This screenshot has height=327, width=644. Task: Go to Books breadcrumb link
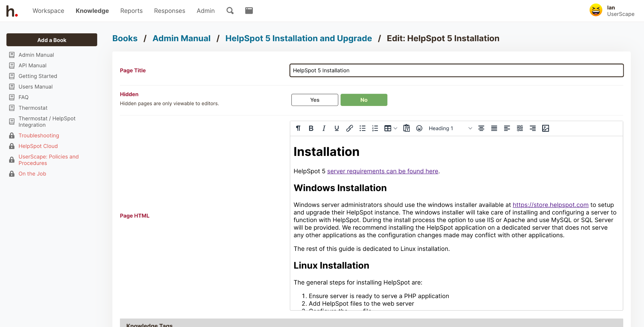(x=125, y=38)
